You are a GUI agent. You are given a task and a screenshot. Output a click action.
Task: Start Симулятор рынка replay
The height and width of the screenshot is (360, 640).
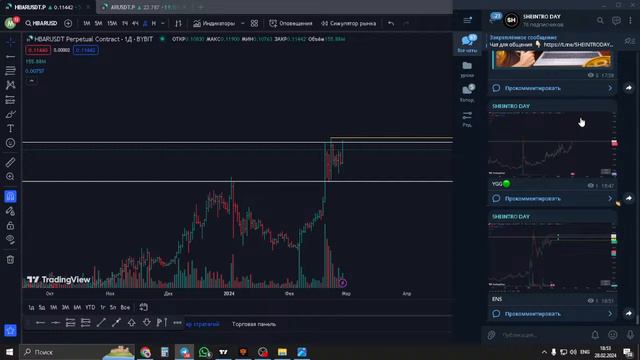point(348,23)
